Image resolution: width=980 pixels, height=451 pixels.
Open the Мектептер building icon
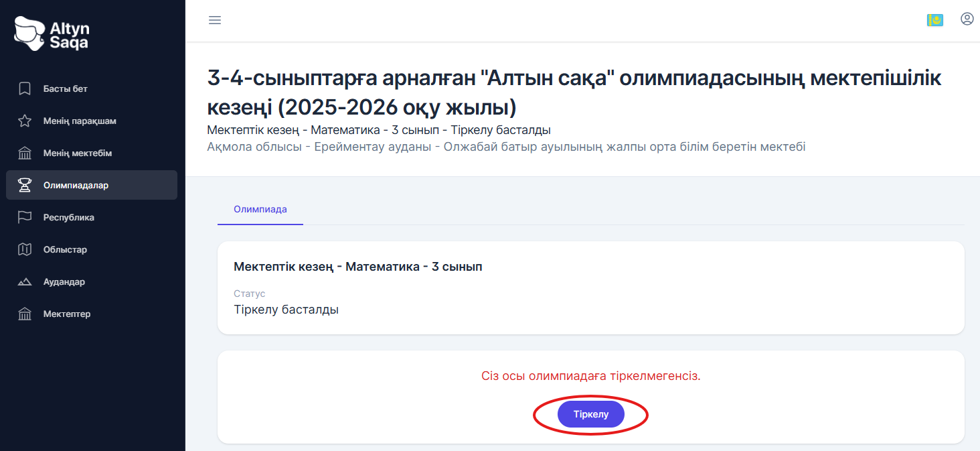click(23, 314)
